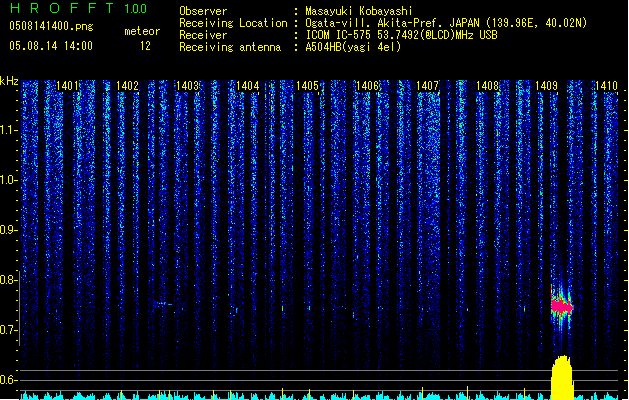Image resolution: width=629 pixels, height=400 pixels.
Task: Click the 'Receiving antenna' field label
Action: pos(230,47)
